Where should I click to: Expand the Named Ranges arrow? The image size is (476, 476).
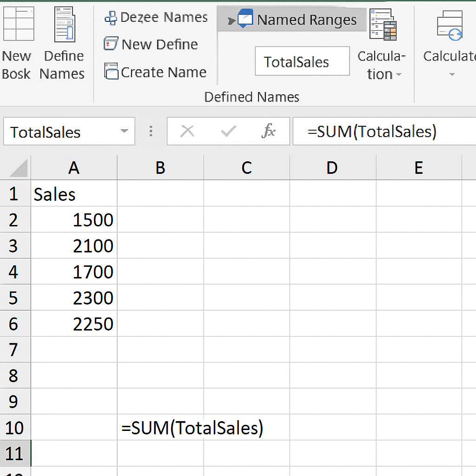click(231, 20)
